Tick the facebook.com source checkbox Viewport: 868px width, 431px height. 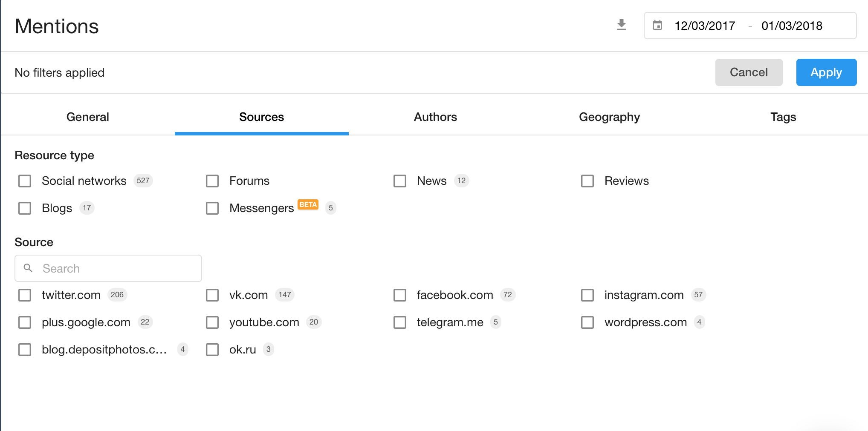point(400,295)
